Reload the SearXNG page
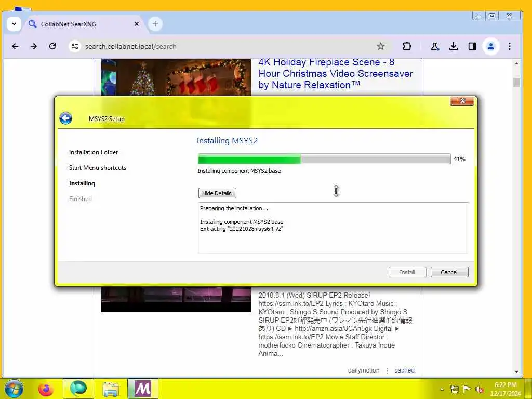This screenshot has height=399, width=532. (52, 46)
